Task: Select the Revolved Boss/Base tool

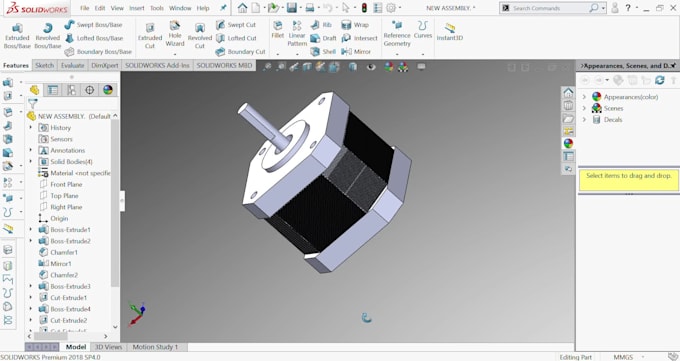Action: pyautogui.click(x=48, y=36)
